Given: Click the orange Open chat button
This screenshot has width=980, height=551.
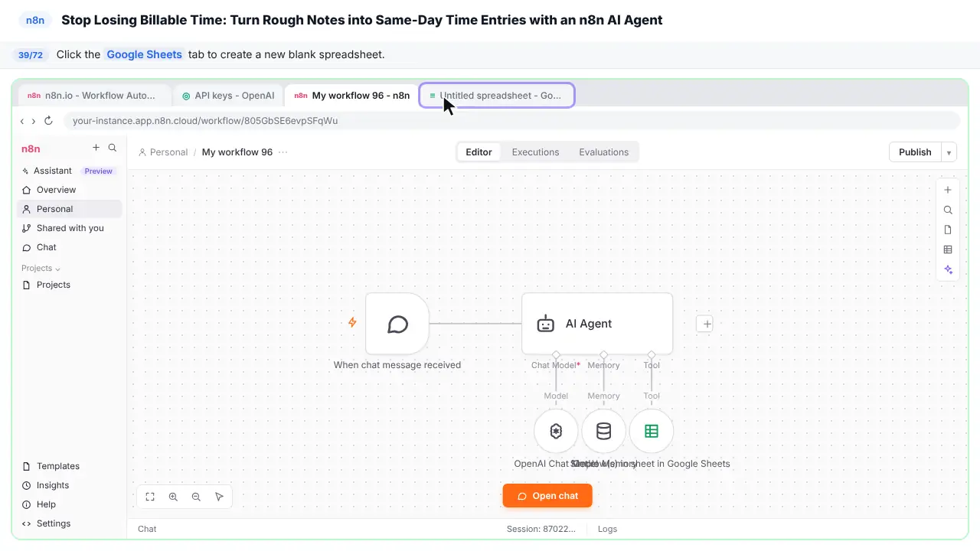Looking at the screenshot, I should 547,496.
